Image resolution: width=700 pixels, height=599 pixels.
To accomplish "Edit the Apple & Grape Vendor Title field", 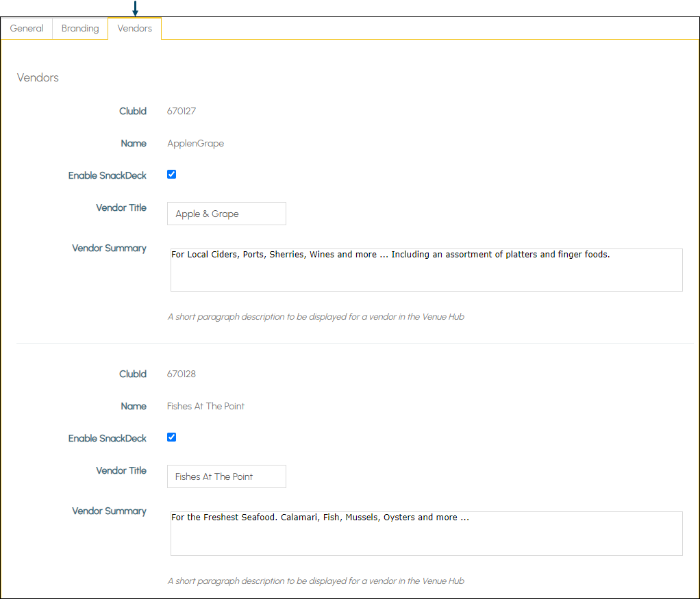I will pyautogui.click(x=226, y=214).
